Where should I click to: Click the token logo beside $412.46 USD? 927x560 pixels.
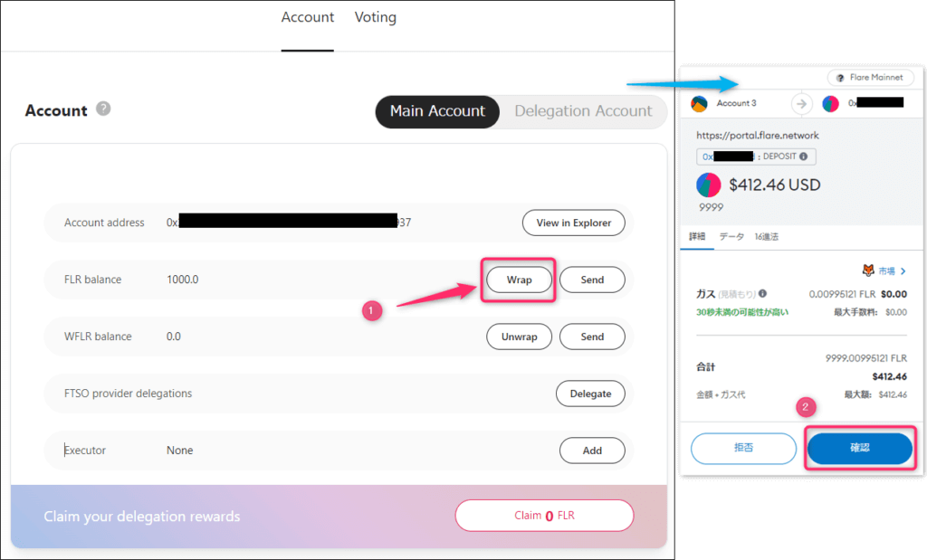pos(708,185)
